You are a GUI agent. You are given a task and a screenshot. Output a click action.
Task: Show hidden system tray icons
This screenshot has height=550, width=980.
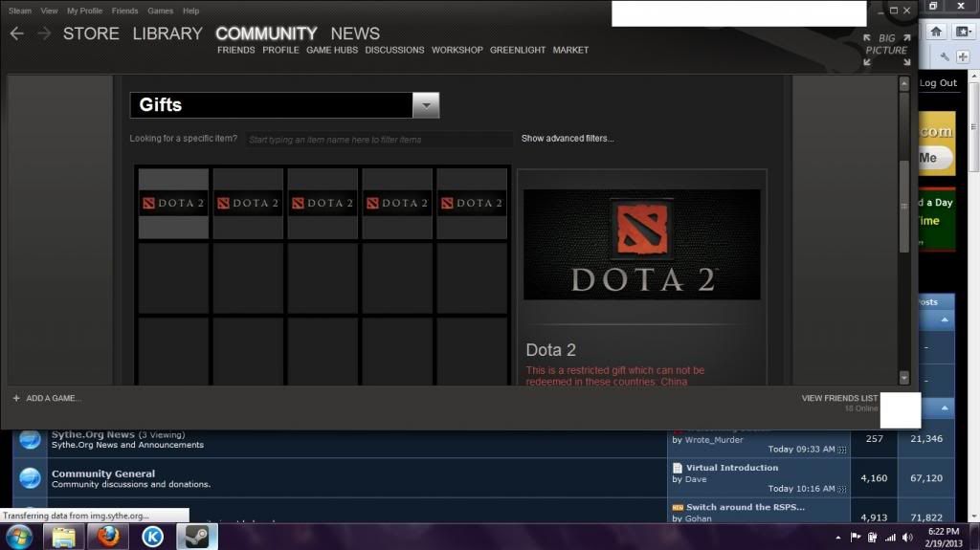tap(837, 538)
